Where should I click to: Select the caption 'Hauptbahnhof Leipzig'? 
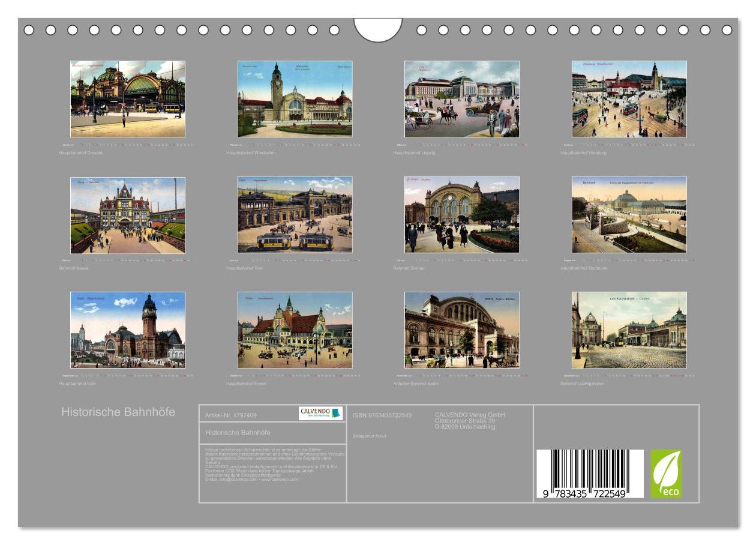pos(414,153)
